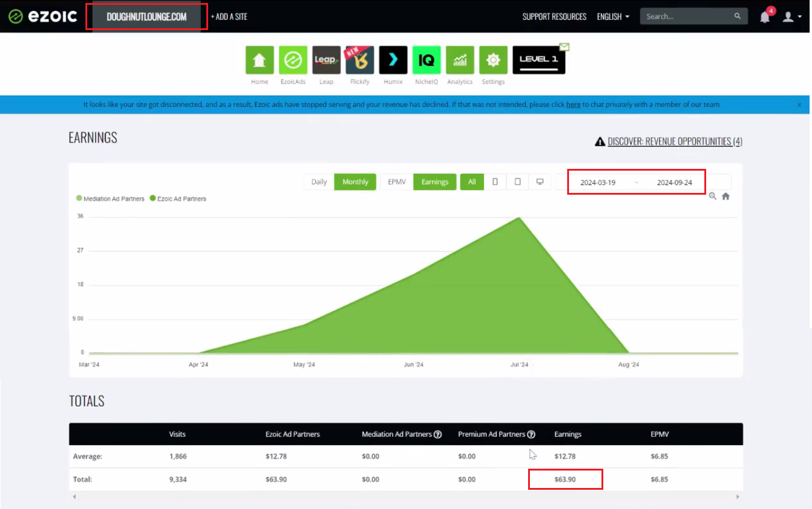Click the Ezoic Ad Partners column header
This screenshot has width=812, height=509.
tap(293, 434)
